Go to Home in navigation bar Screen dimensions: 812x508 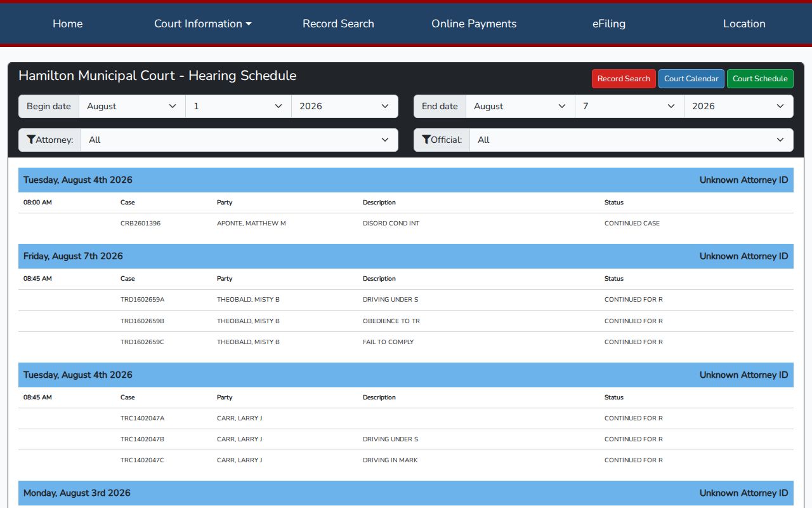tap(67, 23)
